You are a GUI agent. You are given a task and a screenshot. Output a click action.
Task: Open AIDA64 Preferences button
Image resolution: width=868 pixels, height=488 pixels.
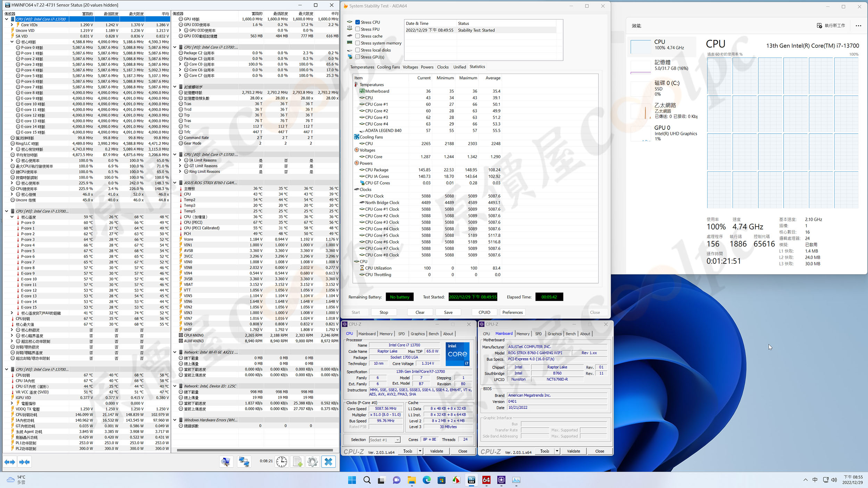pos(512,312)
